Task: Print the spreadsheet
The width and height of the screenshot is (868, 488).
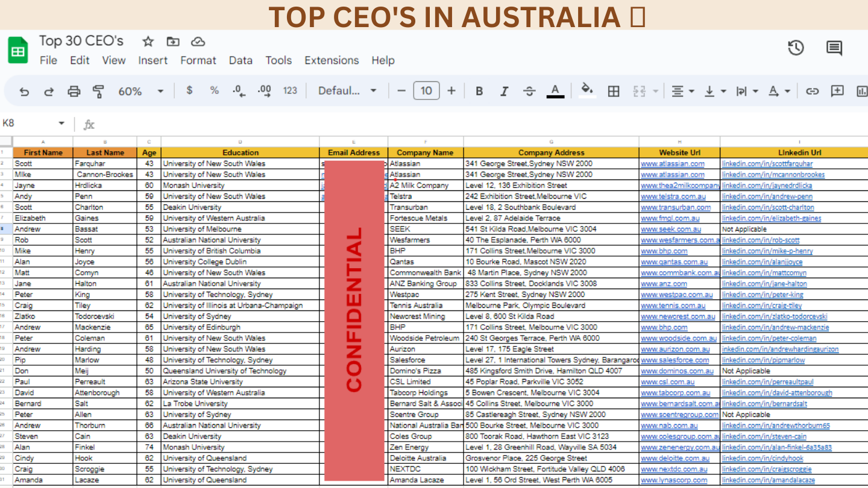Action: pyautogui.click(x=74, y=92)
